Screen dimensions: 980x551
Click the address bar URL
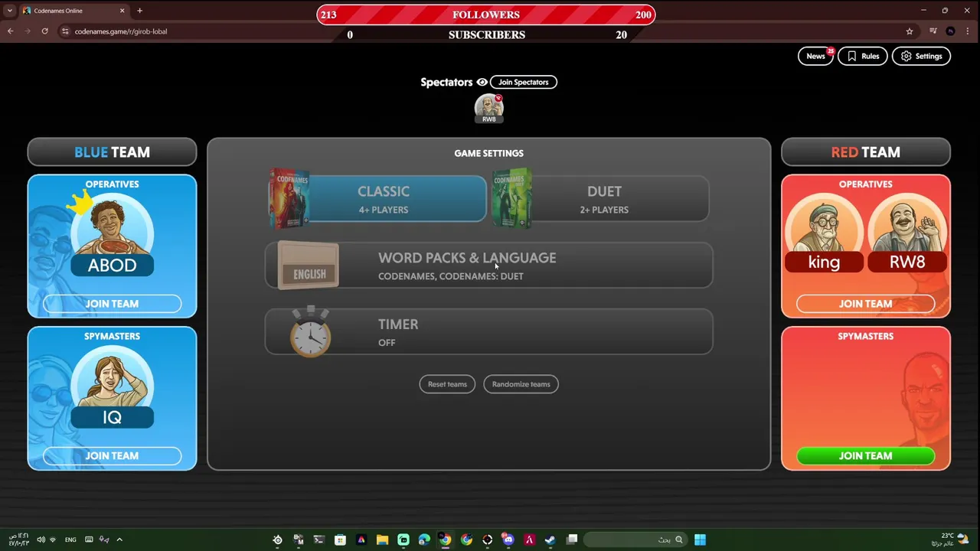(121, 31)
